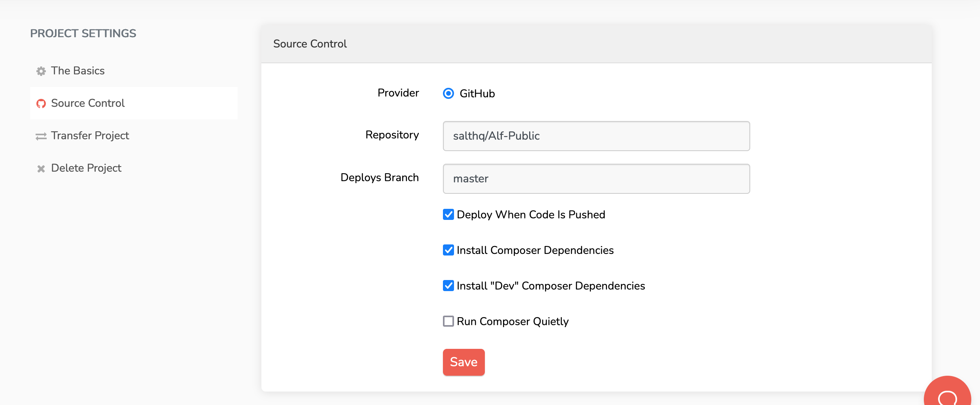Click the transfer arrows icon in sidebar

tap(41, 136)
